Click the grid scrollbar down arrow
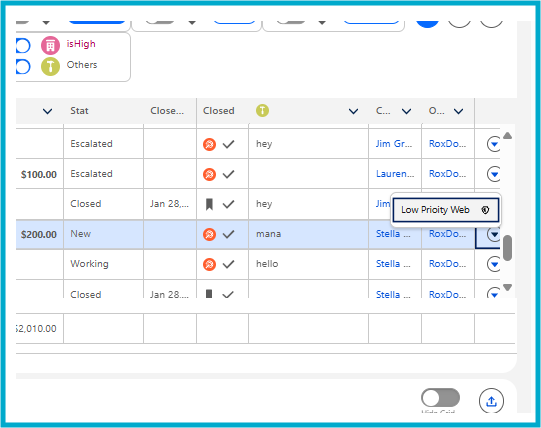541x428 pixels. (507, 287)
